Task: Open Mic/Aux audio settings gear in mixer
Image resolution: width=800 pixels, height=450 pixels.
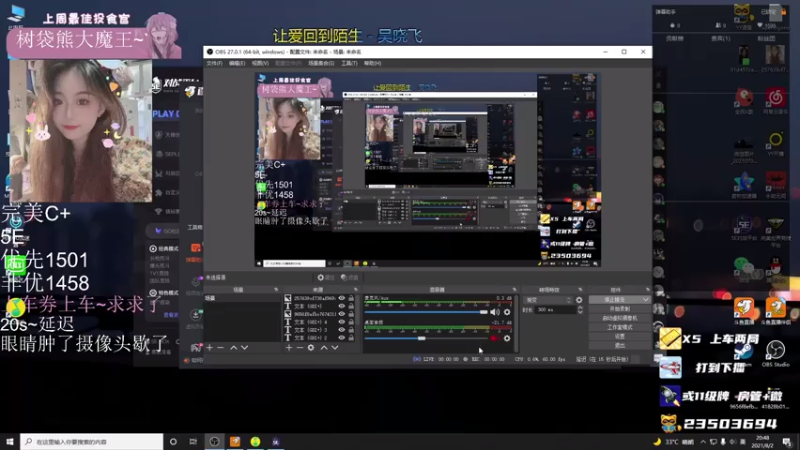Action: [507, 312]
